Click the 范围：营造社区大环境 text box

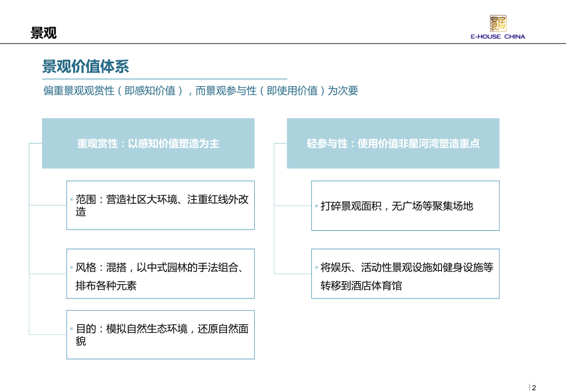(x=160, y=205)
